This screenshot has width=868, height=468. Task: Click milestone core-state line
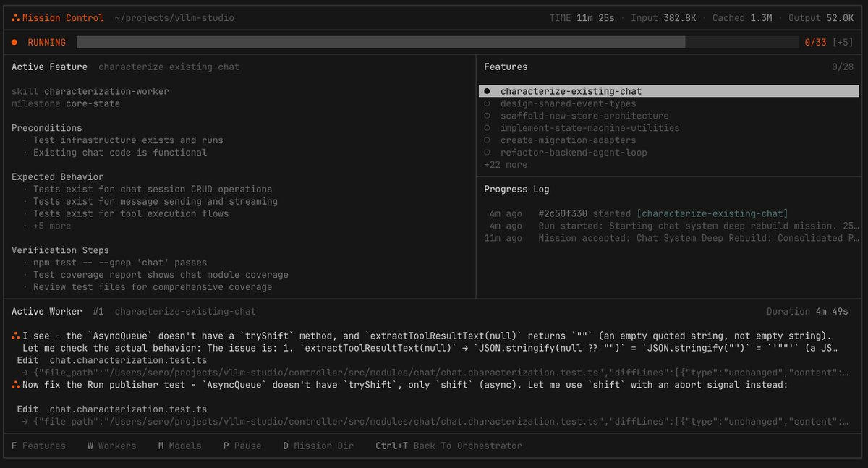(x=66, y=104)
